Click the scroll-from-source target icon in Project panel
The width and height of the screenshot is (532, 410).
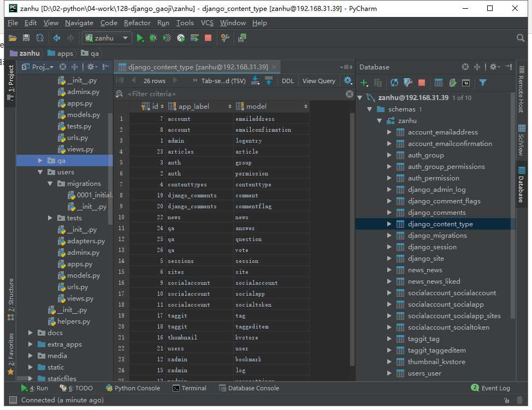click(63, 67)
